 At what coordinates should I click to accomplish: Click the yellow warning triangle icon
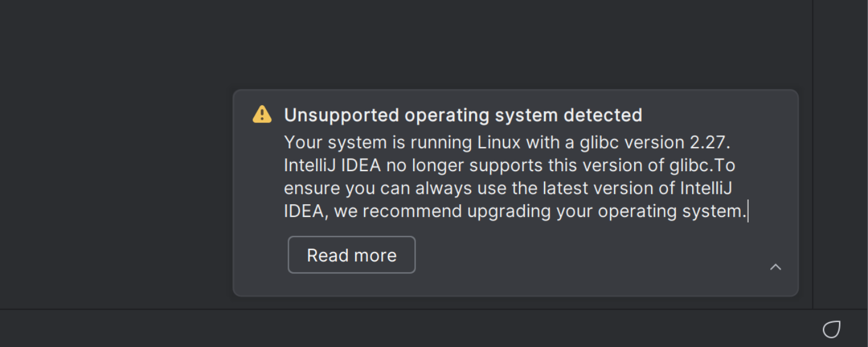(262, 115)
